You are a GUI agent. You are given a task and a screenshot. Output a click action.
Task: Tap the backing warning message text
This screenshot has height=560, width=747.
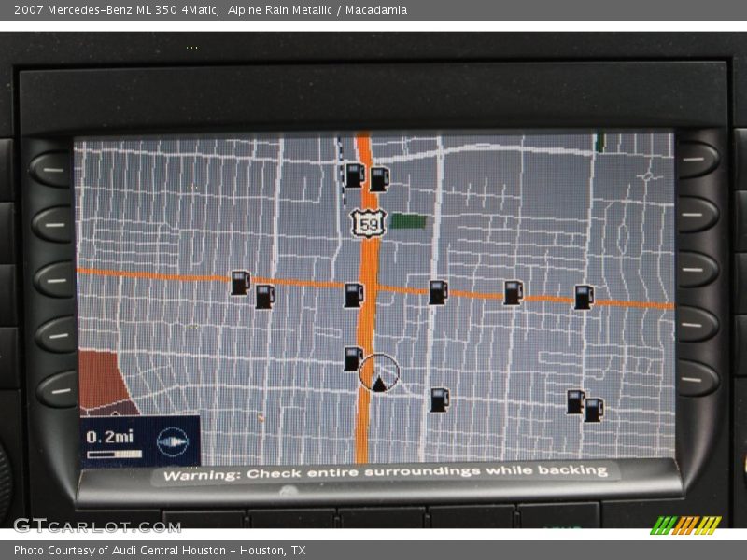pyautogui.click(x=385, y=473)
